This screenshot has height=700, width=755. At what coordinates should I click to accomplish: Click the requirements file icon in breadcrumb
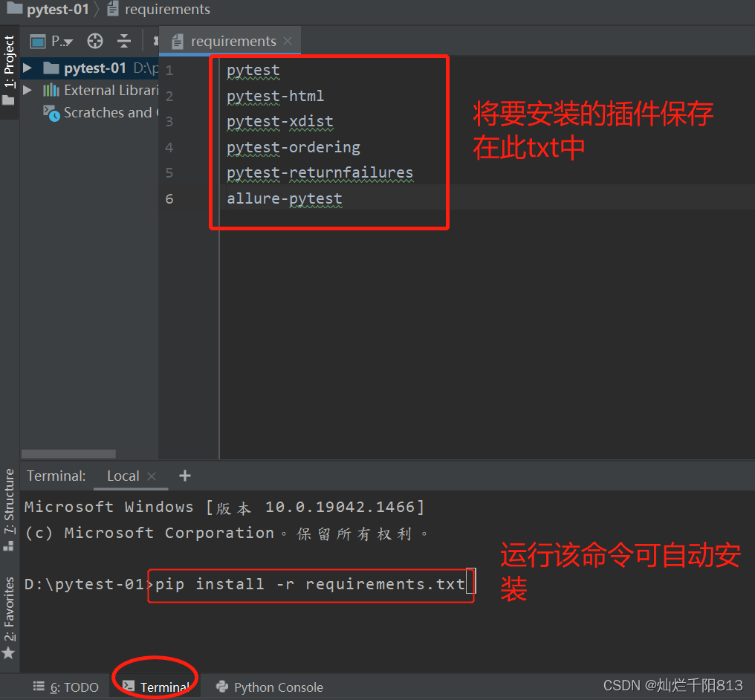113,9
